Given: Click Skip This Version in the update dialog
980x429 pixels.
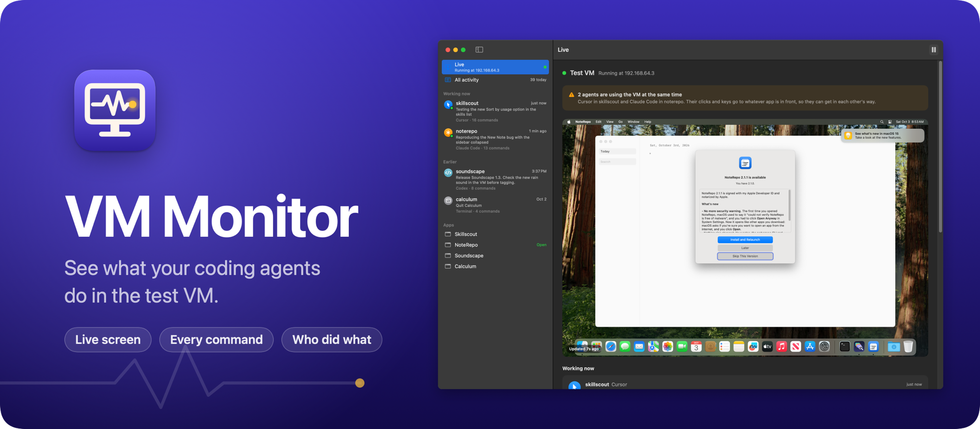Looking at the screenshot, I should tap(745, 256).
